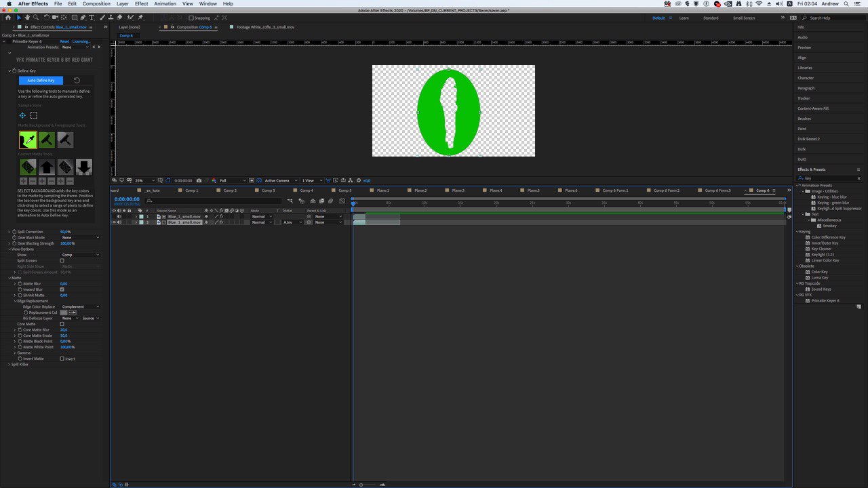
Task: Click Frame Blending enable icon in timeline
Action: pos(321,201)
